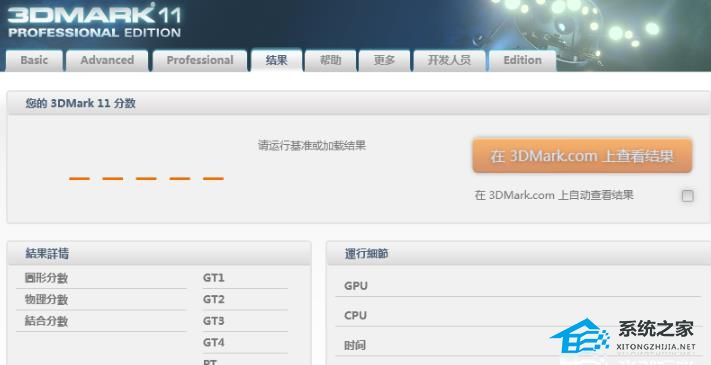Go to the 帮助 tab

point(330,60)
